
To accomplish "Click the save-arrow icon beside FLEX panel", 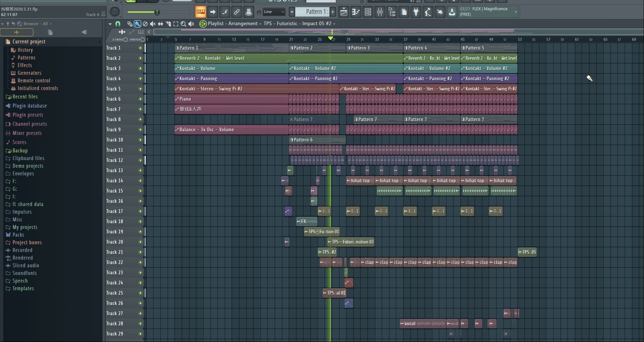I will pos(452,12).
